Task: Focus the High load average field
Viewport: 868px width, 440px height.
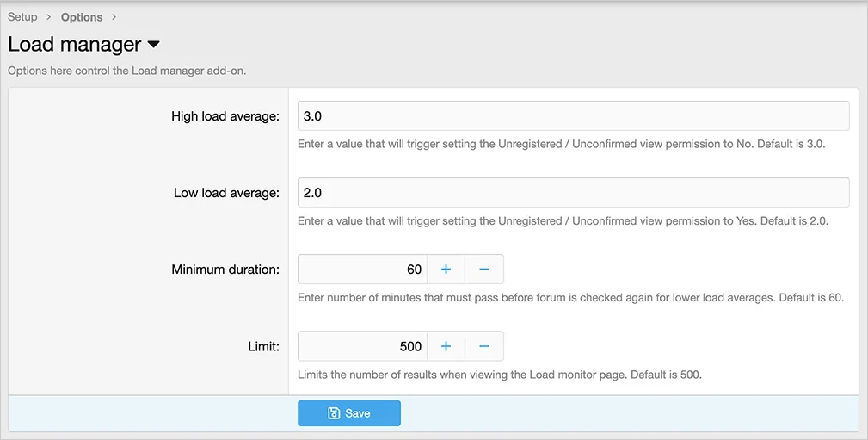Action: point(573,116)
